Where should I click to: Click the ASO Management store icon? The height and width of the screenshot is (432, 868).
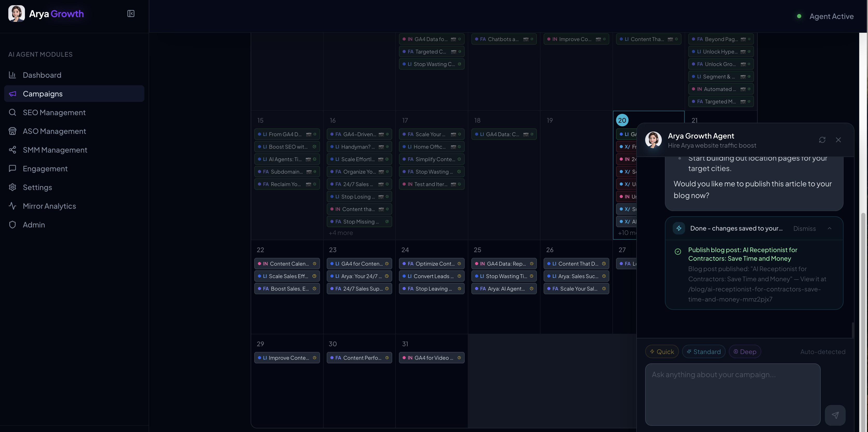[x=12, y=131]
